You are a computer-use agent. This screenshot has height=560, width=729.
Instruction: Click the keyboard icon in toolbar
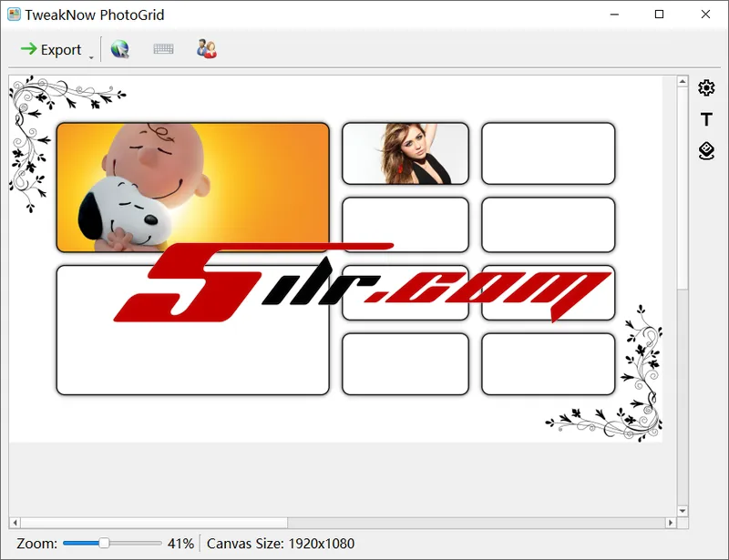click(x=163, y=49)
